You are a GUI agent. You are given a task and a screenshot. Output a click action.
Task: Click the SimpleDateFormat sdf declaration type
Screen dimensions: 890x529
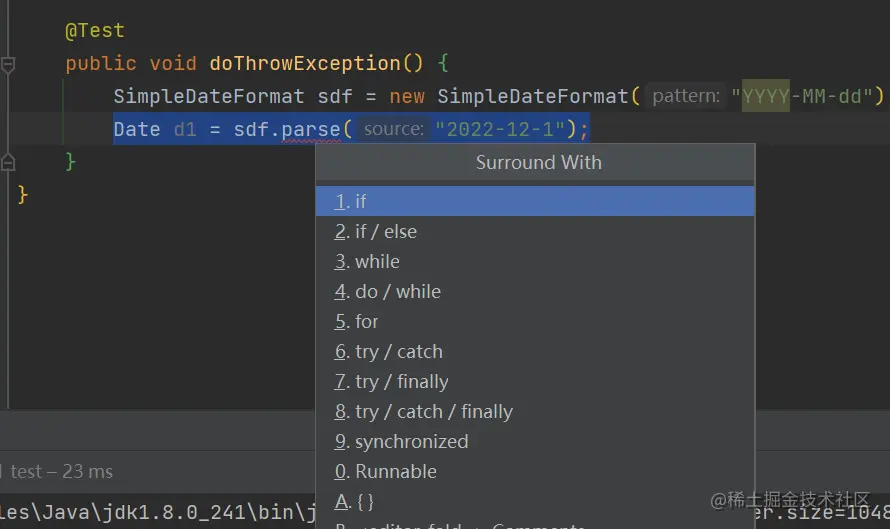tap(209, 96)
